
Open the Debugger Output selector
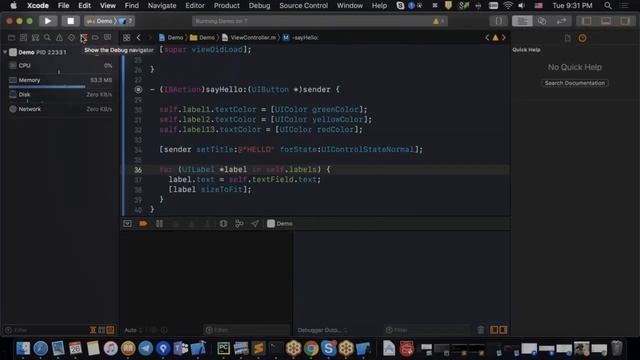(322, 330)
